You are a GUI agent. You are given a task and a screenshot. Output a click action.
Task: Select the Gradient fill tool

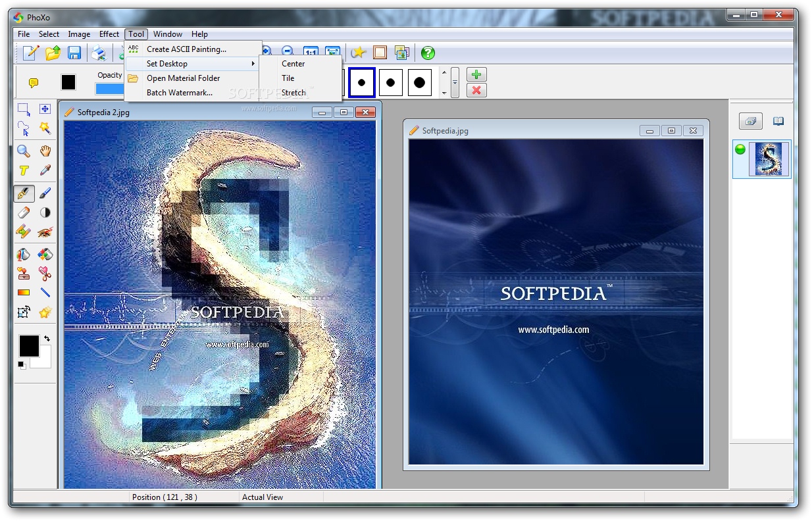(24, 293)
